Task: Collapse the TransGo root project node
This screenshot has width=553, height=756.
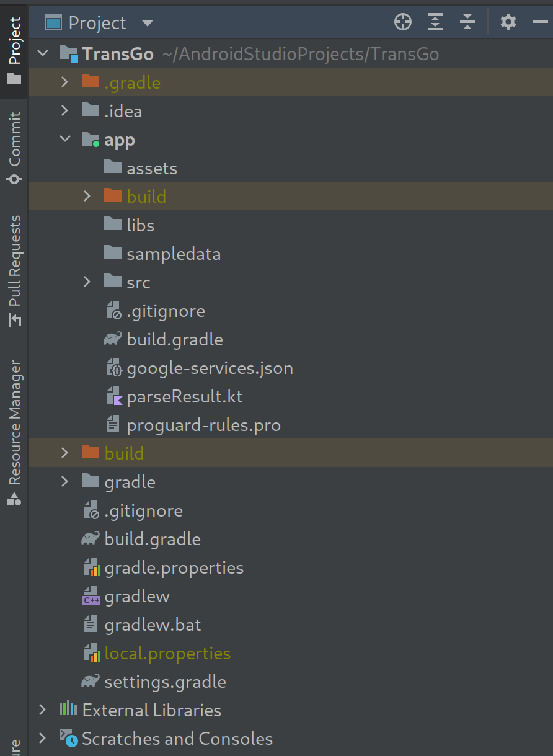Action: click(x=43, y=54)
